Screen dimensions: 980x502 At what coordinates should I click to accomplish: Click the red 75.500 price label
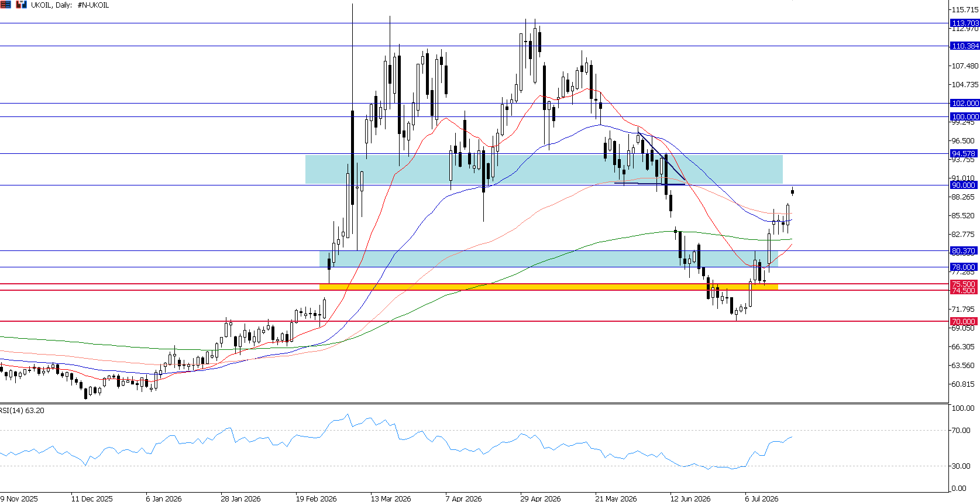pyautogui.click(x=965, y=284)
